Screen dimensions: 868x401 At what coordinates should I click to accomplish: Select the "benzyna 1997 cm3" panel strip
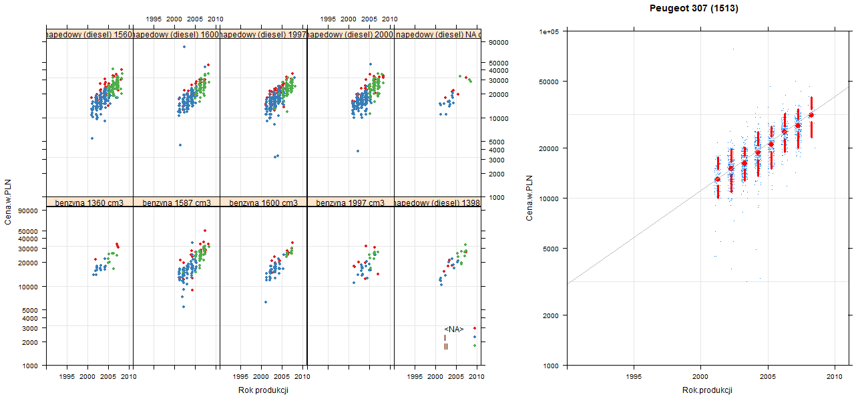coord(350,203)
